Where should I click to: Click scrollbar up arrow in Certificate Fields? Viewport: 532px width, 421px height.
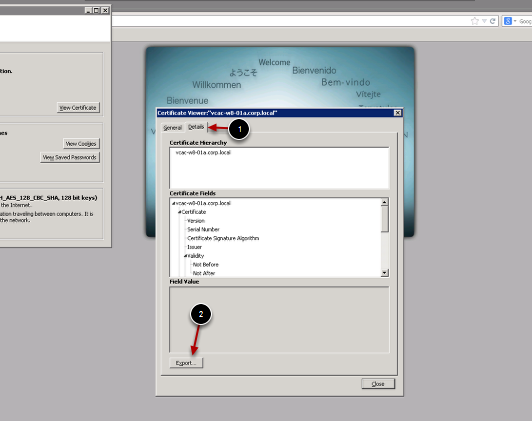coord(384,202)
